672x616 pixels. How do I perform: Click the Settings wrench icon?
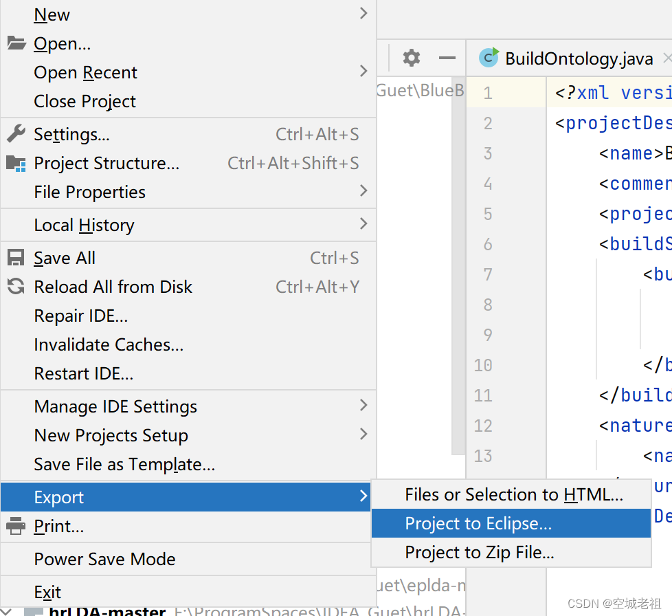point(16,134)
